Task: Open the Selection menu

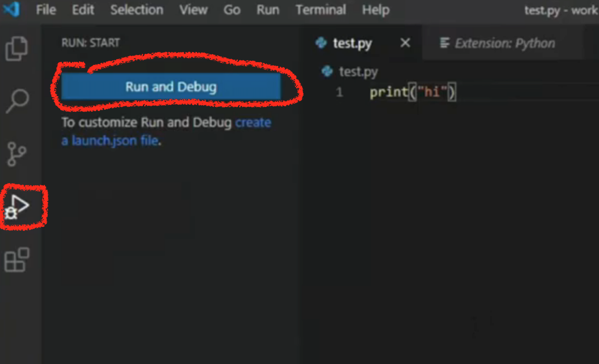Action: point(136,10)
